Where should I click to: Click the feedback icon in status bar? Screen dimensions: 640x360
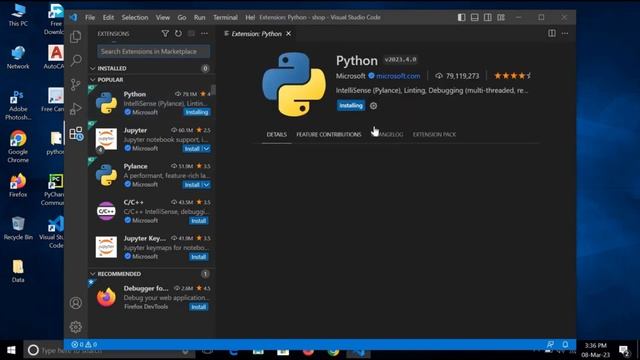point(550,344)
